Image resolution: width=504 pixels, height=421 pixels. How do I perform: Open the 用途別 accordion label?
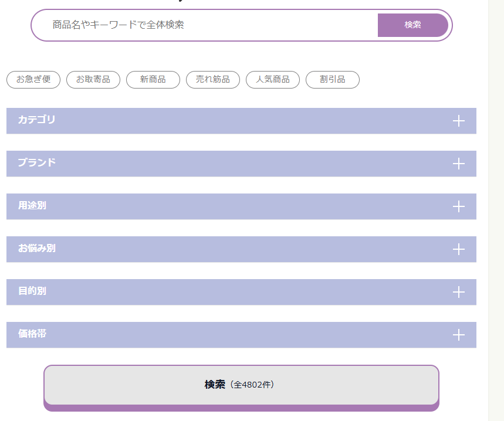32,206
